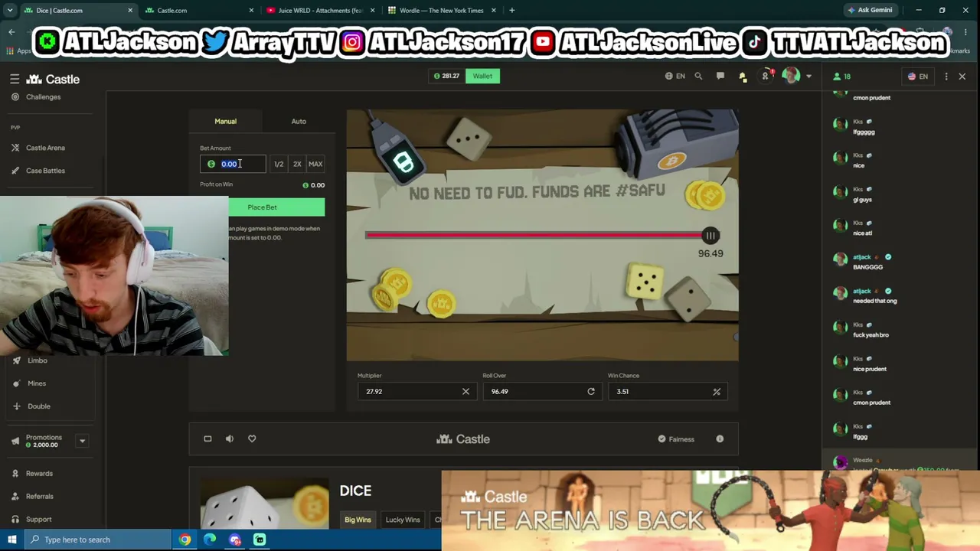Viewport: 980px width, 551px height.
Task: Double the bet with 2X button
Action: click(297, 164)
